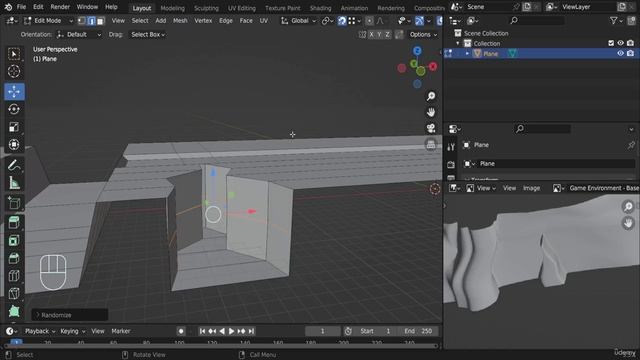640x360 pixels.
Task: Jump to timeline end frame
Action: point(251,331)
